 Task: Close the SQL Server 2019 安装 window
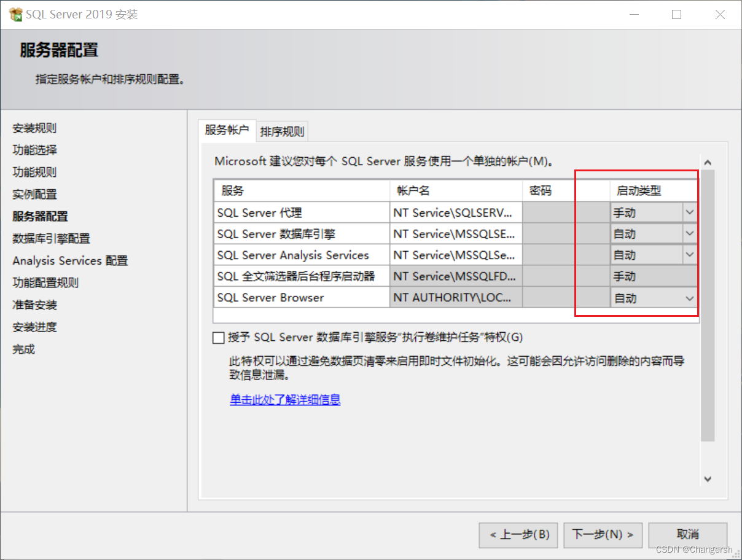[x=720, y=15]
